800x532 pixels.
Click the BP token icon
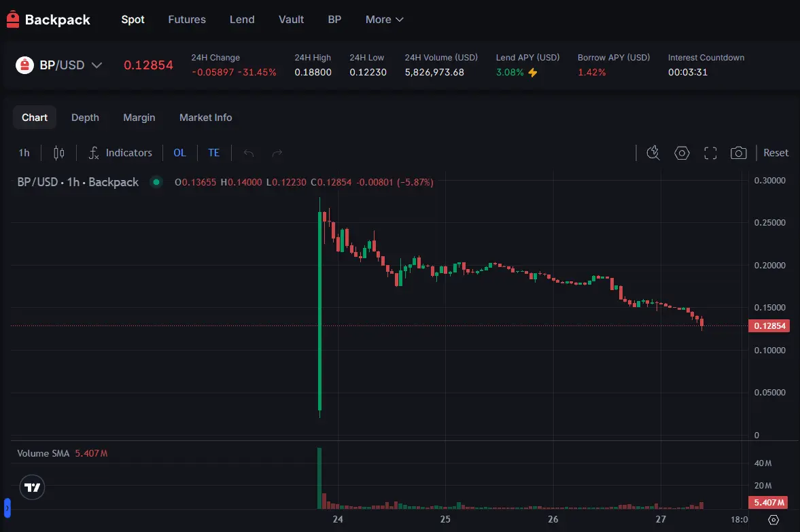tap(24, 65)
